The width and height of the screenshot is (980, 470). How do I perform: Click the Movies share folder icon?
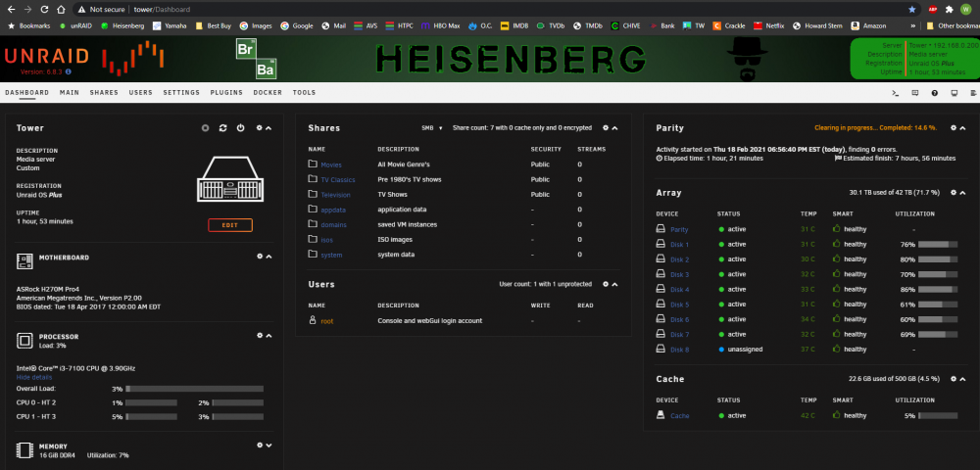(x=313, y=164)
